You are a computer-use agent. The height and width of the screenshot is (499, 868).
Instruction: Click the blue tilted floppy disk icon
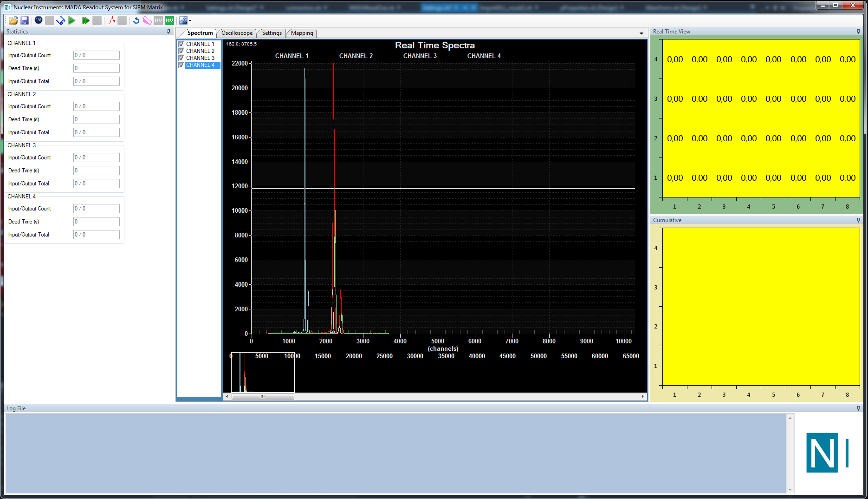tap(61, 20)
